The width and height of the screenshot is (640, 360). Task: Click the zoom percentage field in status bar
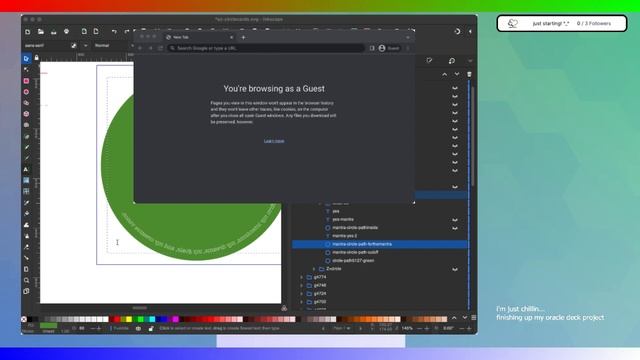pyautogui.click(x=407, y=329)
